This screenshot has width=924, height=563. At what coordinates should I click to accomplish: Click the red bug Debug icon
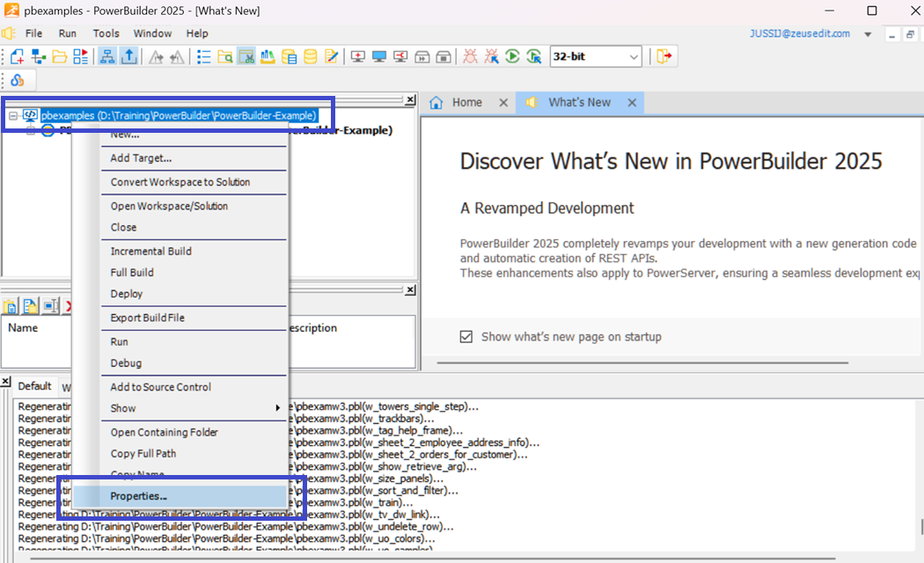coord(470,56)
